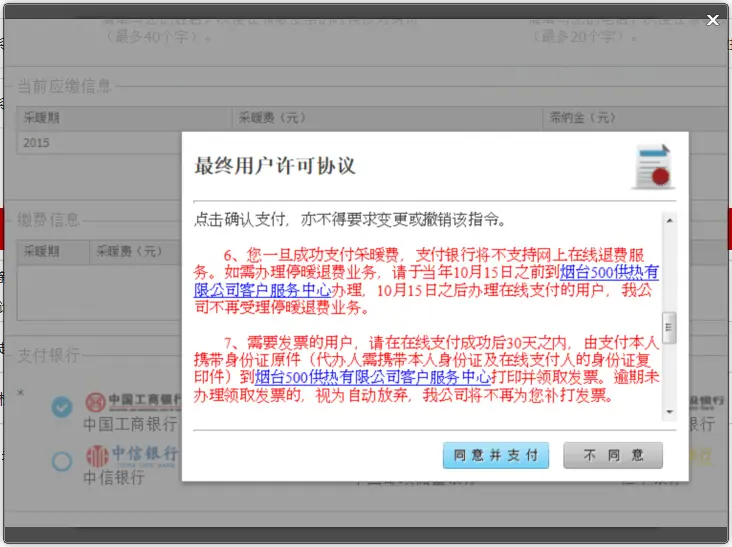732x547 pixels.
Task: Click the 中信银行 bank logo
Action: 133,456
